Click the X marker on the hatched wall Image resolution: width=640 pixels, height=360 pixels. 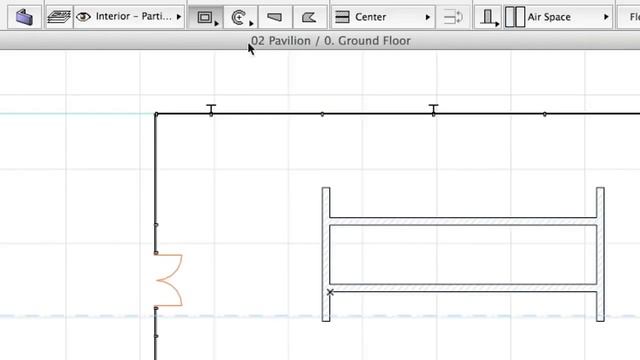coord(330,292)
